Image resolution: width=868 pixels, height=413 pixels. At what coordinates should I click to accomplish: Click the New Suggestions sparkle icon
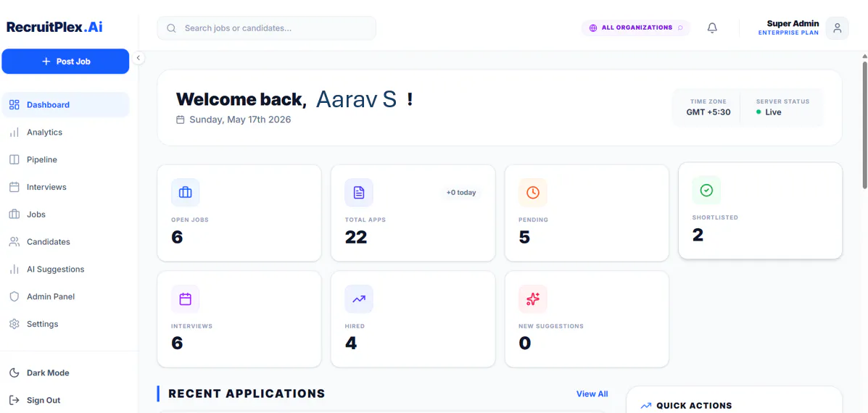coord(532,299)
